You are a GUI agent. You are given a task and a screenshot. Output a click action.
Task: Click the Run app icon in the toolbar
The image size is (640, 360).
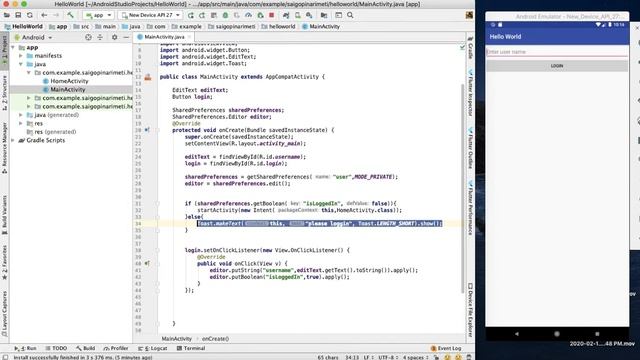pos(191,15)
